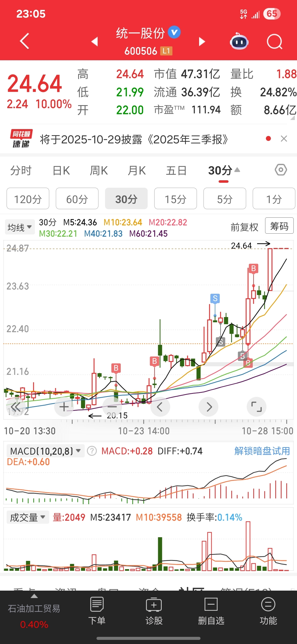Open the 筹码 chip distribution button
The image size is (297, 644).
click(279, 226)
